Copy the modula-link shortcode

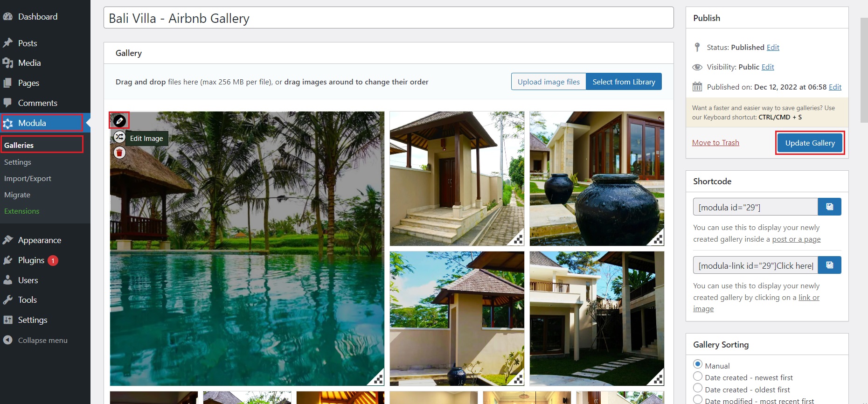(829, 265)
